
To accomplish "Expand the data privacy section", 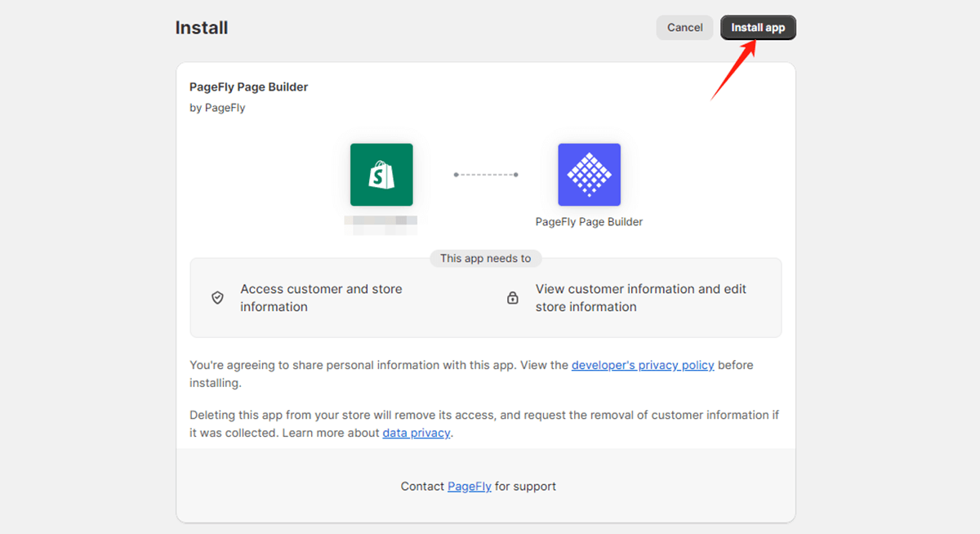I will (416, 433).
